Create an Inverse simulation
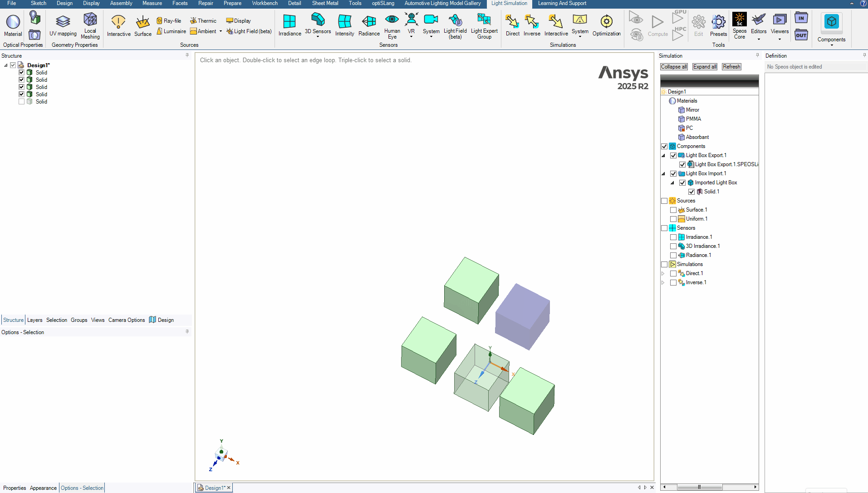This screenshot has height=493, width=868. tap(532, 25)
